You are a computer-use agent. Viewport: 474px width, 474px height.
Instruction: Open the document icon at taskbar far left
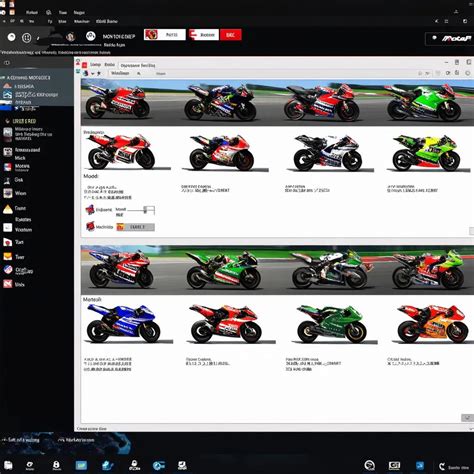tap(8, 465)
